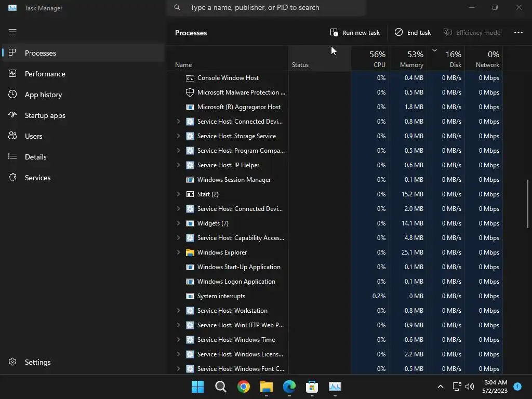Sort by CPU column header
The height and width of the screenshot is (399, 532).
click(370, 58)
